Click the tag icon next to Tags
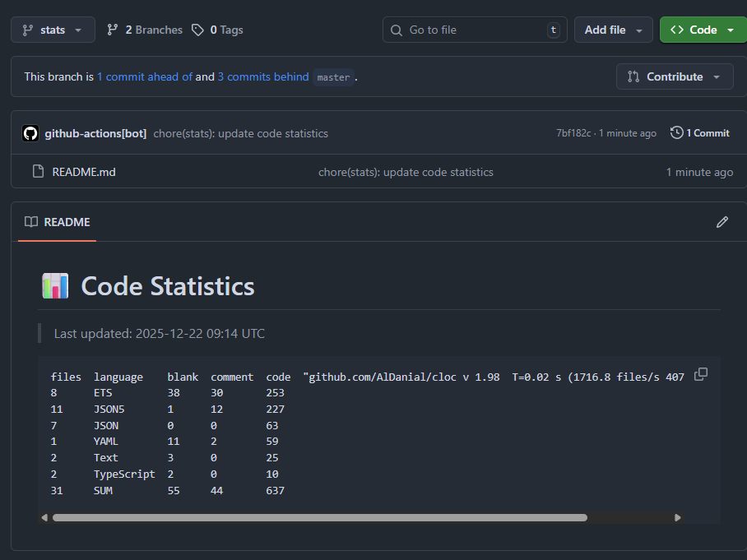747x560 pixels. click(197, 30)
